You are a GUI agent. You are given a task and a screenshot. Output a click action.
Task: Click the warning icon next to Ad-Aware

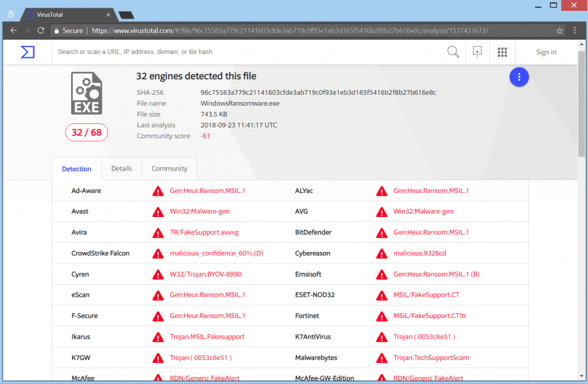158,191
